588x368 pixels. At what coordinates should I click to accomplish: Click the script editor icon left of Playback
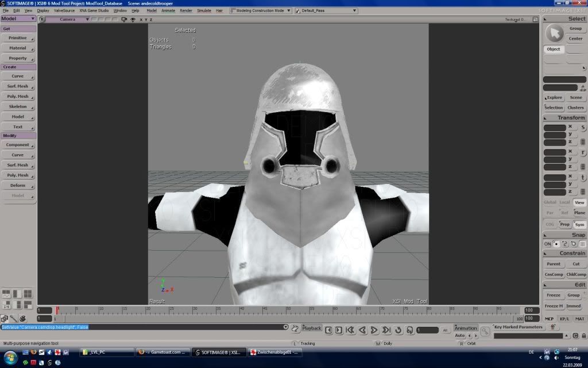point(295,329)
